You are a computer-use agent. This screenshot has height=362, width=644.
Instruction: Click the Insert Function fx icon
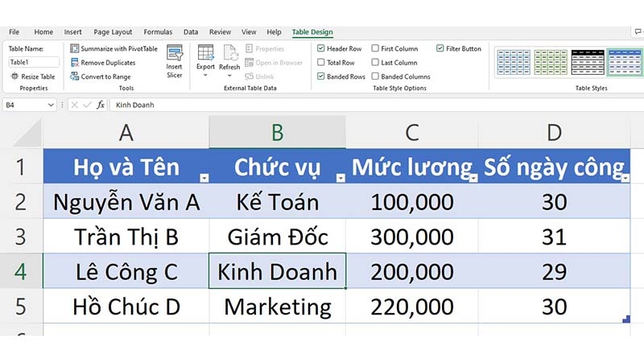coord(100,105)
